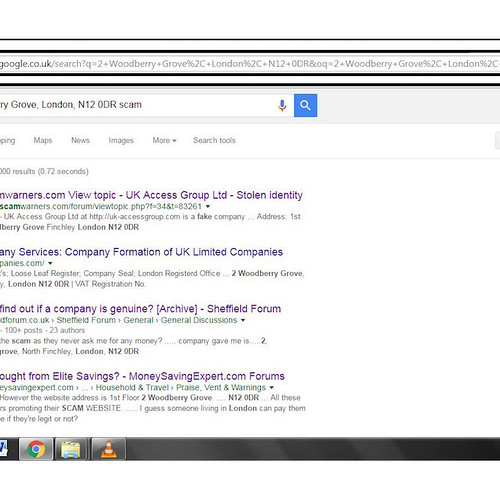Open the UK Access Group Stolen identity result
This screenshot has height=500, width=500.
(x=151, y=195)
